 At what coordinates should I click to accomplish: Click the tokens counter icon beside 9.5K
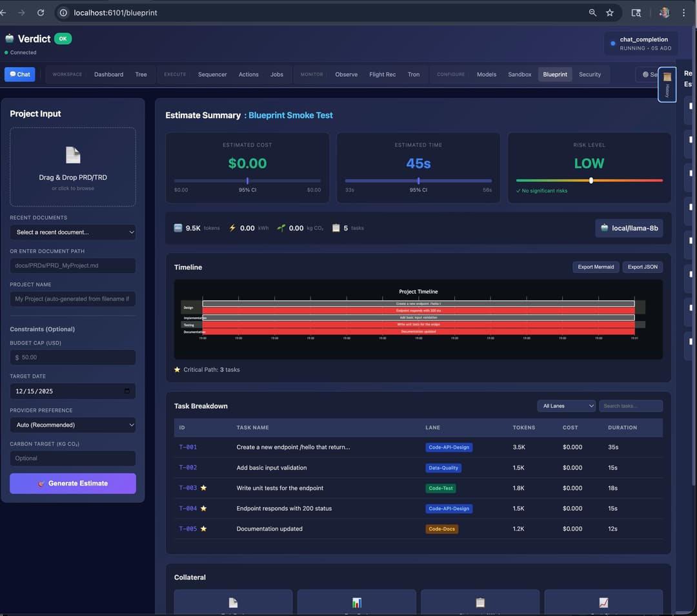179,227
